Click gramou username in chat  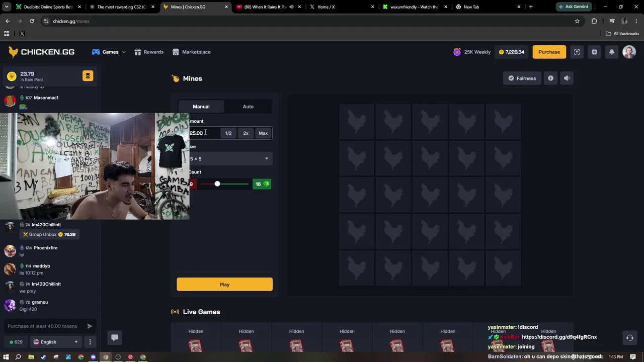pos(40,302)
